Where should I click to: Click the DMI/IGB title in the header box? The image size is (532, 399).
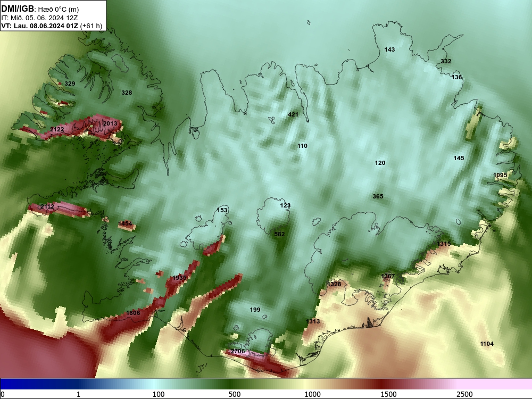[x=18, y=9]
